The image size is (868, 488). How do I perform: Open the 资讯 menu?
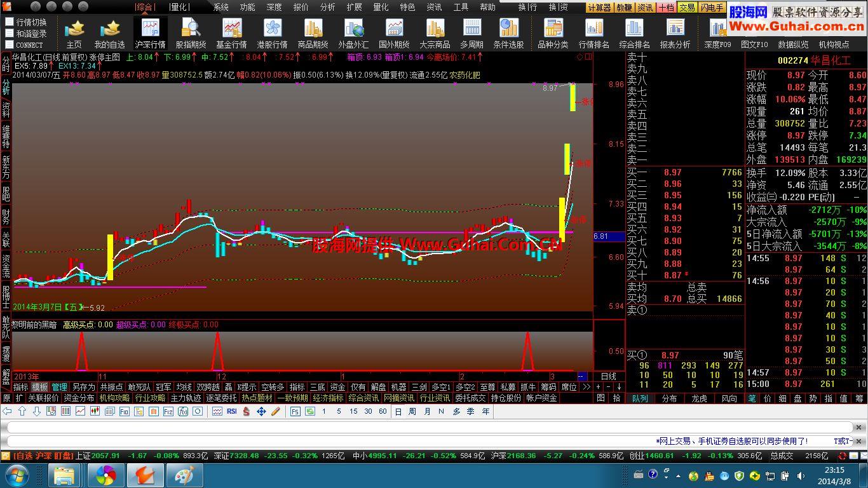click(x=435, y=7)
